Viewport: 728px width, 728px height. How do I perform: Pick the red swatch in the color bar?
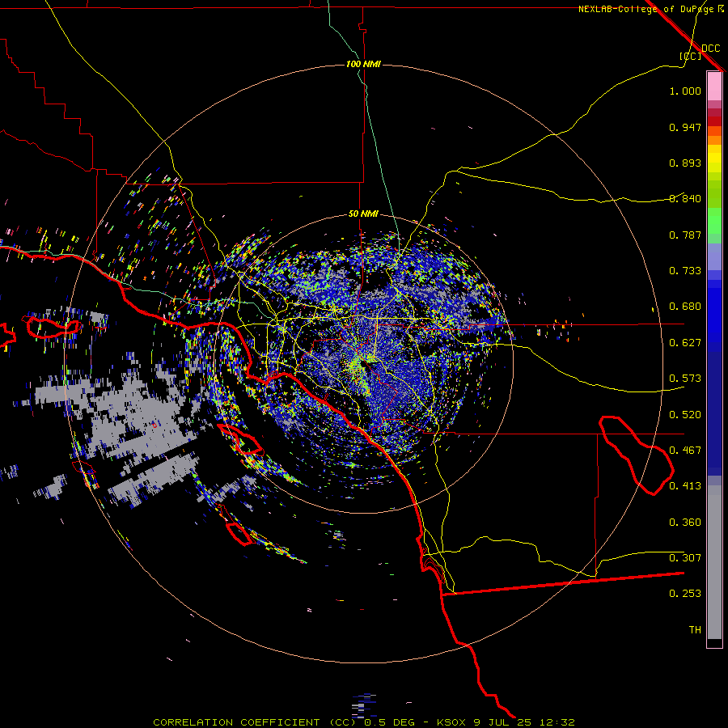(714, 121)
